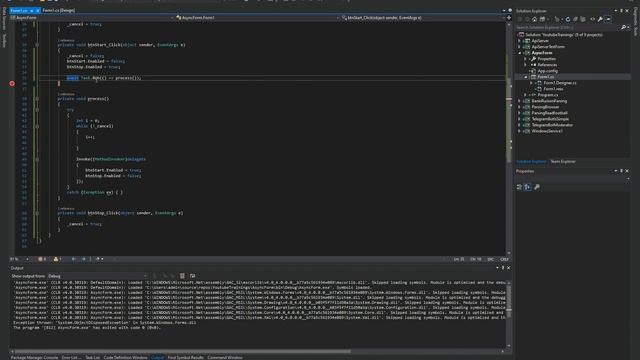
Task: Click the Properties wrench in Solution Explorer toolbar
Action: [x=600, y=19]
